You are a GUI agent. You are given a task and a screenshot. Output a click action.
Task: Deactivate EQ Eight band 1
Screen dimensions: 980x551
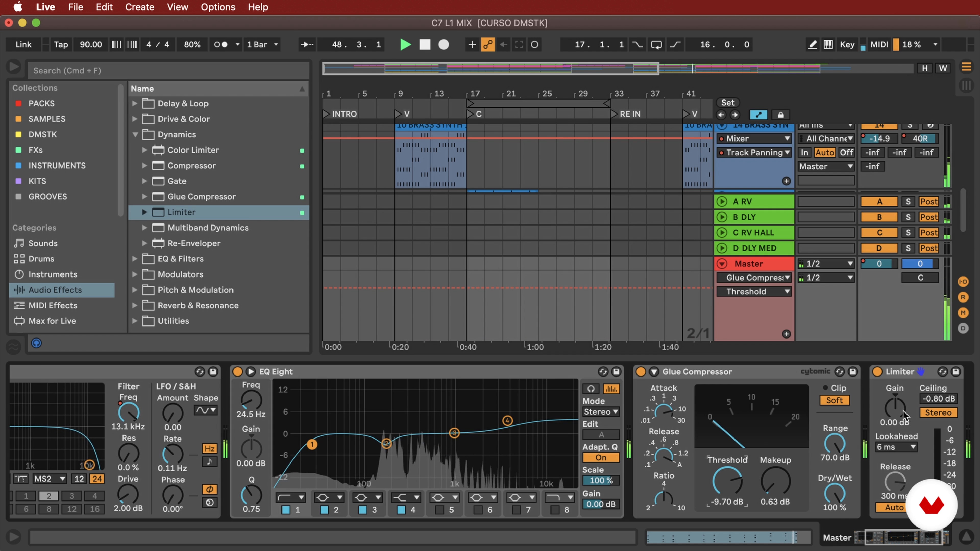pos(286,510)
